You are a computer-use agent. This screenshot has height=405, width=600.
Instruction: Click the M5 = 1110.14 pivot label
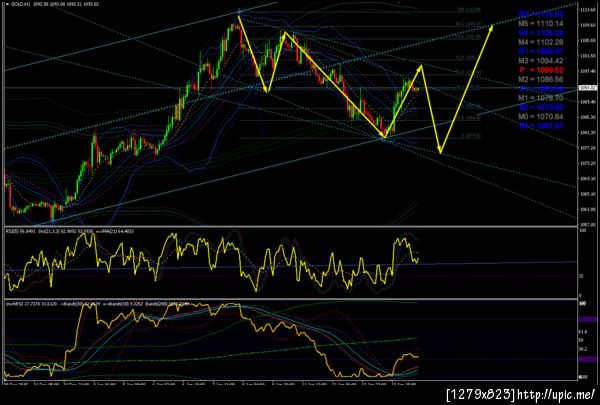pyautogui.click(x=541, y=23)
